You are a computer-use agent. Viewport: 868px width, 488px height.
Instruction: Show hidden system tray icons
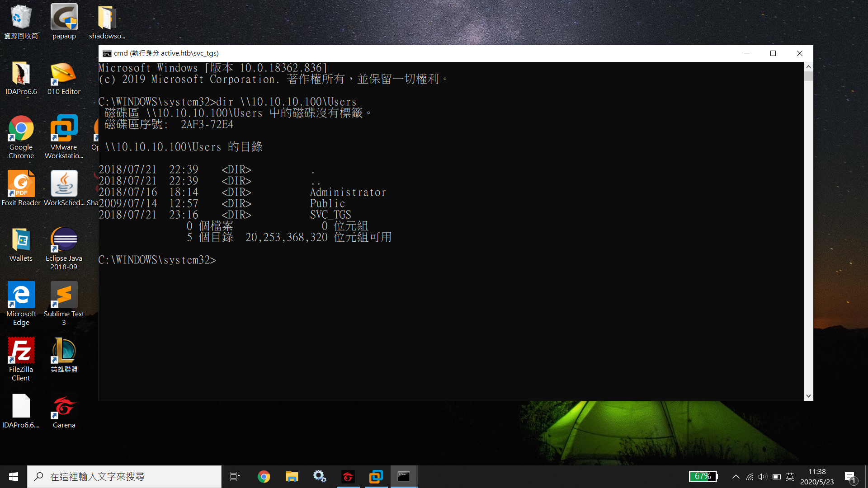pos(736,477)
